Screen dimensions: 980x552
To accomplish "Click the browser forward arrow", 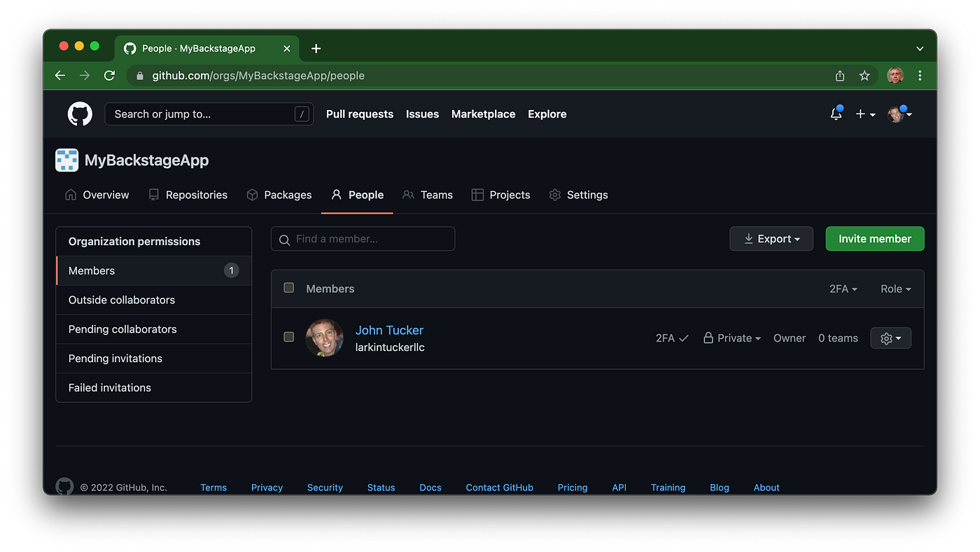I will 85,76.
